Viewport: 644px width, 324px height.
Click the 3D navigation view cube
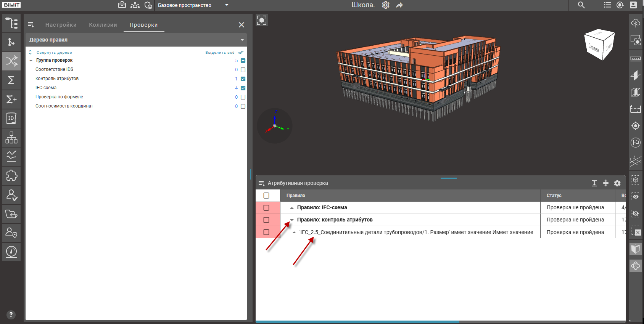599,45
